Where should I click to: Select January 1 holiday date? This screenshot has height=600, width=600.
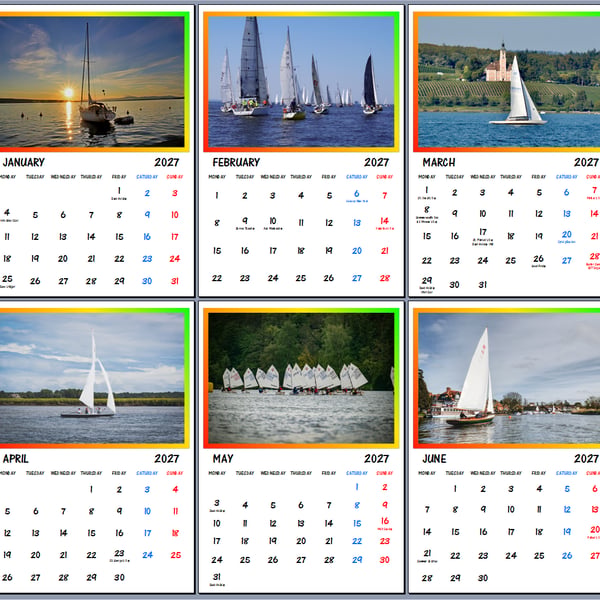click(119, 193)
